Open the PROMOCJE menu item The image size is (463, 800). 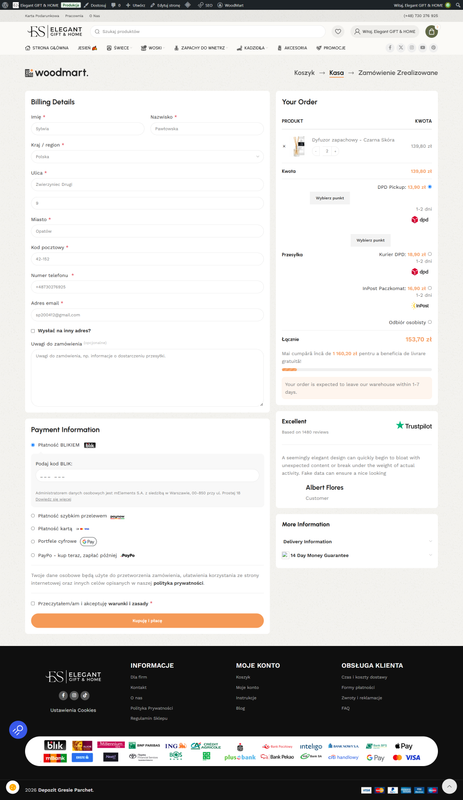point(331,47)
